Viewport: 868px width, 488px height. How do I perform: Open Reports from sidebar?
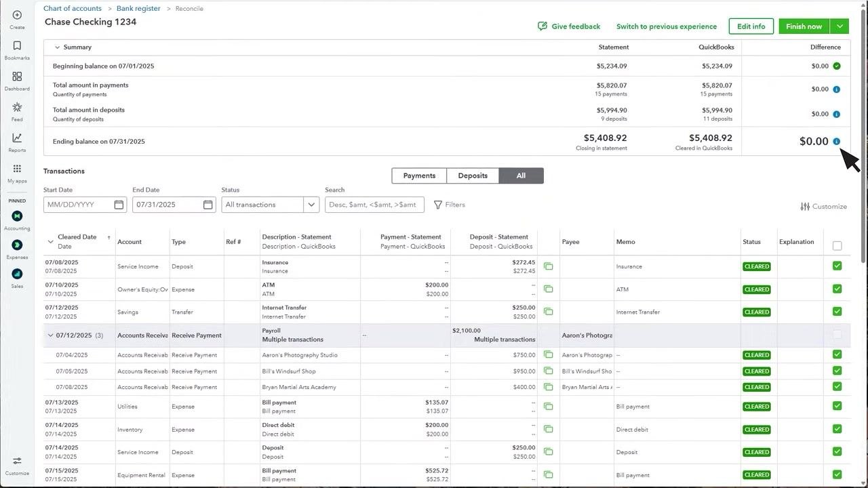pos(17,138)
